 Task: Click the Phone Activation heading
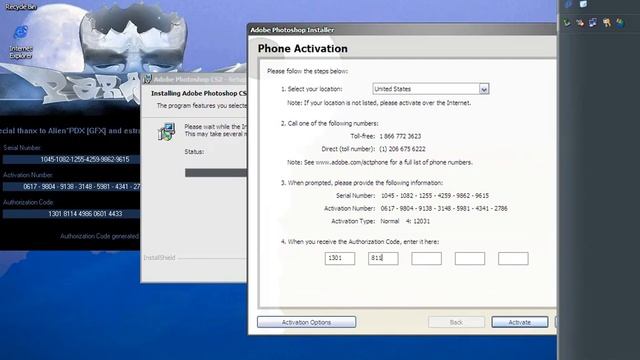pos(302,48)
